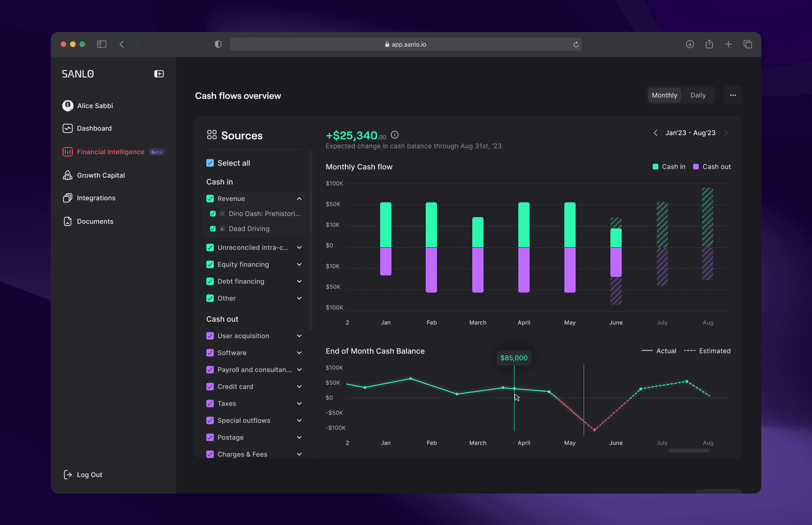Image resolution: width=812 pixels, height=525 pixels.
Task: Expand Credit card chevron
Action: coord(299,387)
